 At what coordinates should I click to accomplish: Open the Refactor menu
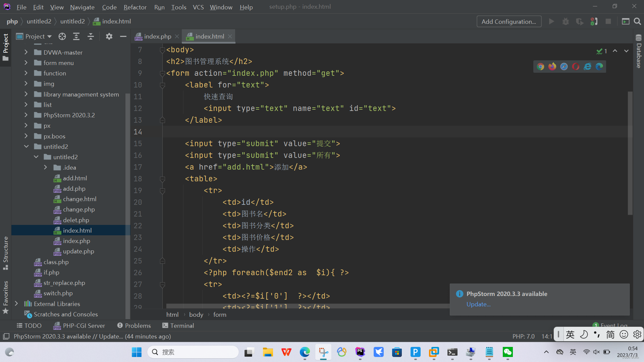pos(135,7)
